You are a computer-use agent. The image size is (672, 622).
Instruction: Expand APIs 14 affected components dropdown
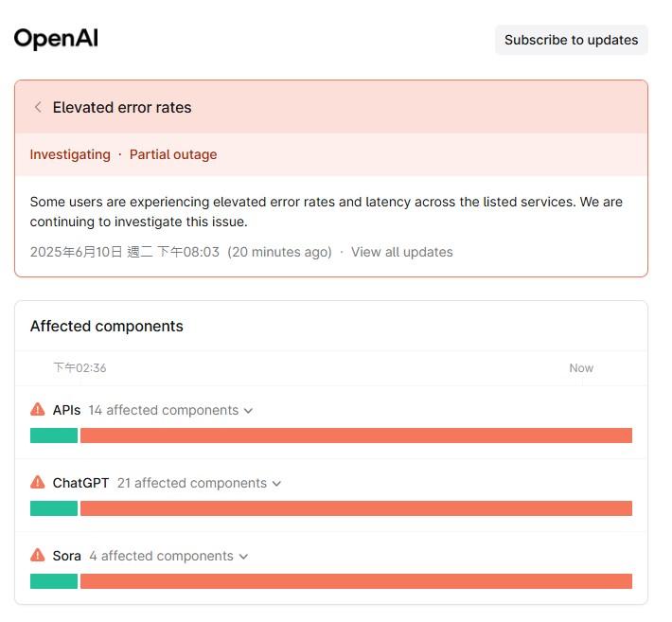[170, 410]
